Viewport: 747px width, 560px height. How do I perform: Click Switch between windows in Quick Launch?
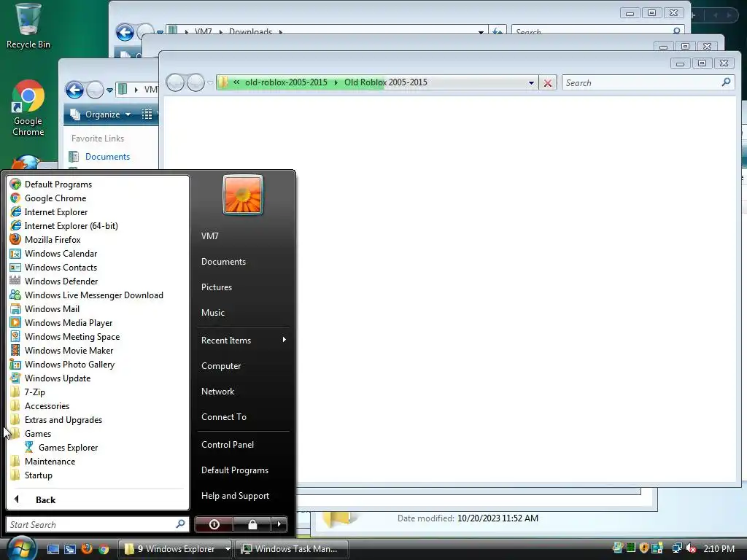tap(70, 549)
